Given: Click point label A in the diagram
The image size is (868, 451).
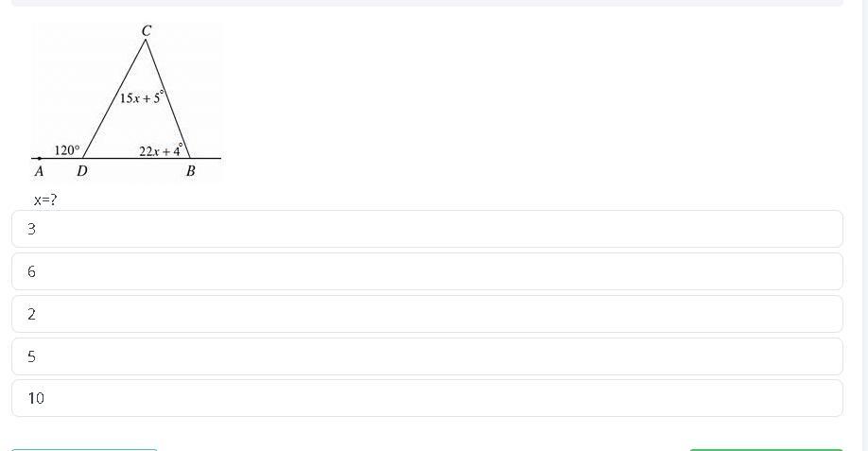Looking at the screenshot, I should tap(39, 171).
